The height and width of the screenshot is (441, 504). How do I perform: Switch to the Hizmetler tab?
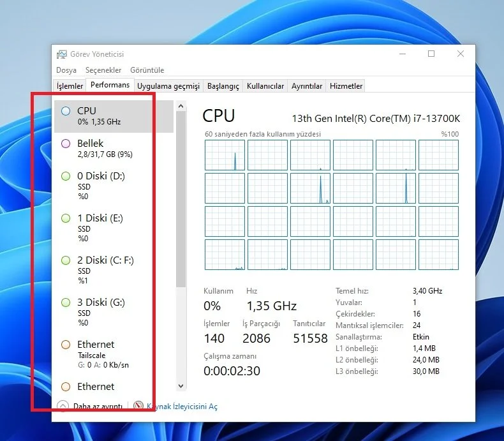(346, 86)
